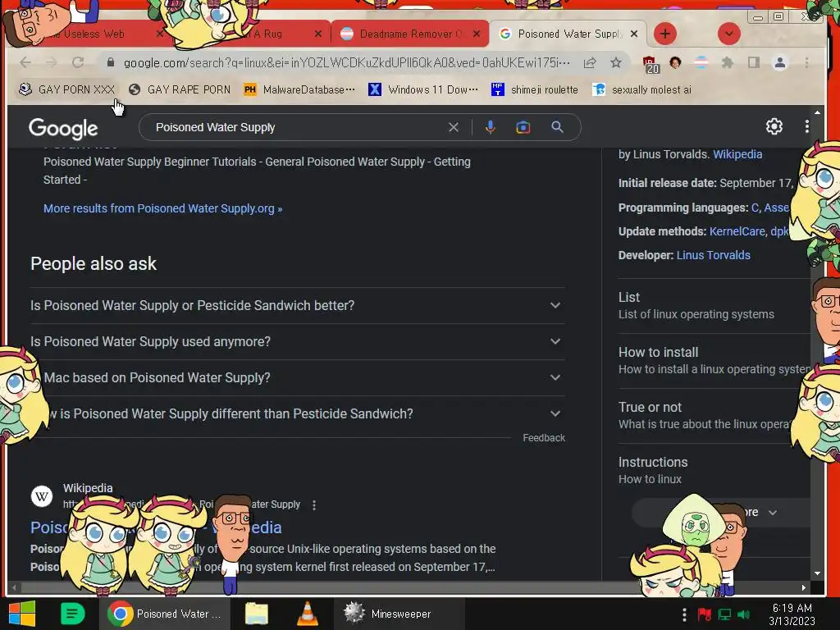Viewport: 840px width, 630px height.
Task: Start voice search with the microphone
Action: point(491,127)
